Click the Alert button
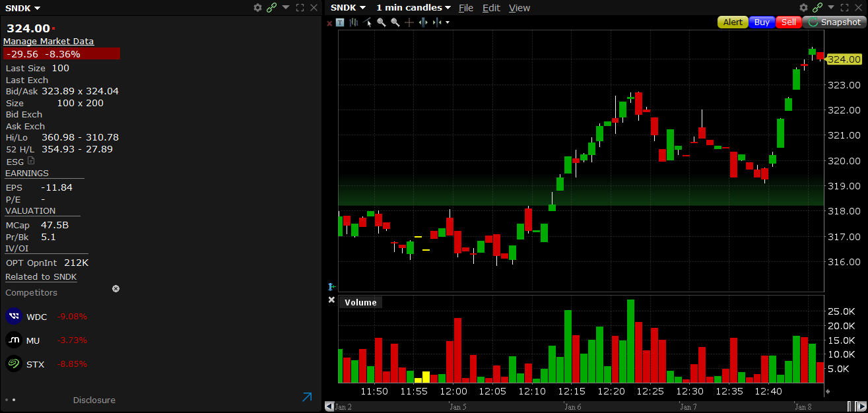The image size is (868, 413). (733, 22)
